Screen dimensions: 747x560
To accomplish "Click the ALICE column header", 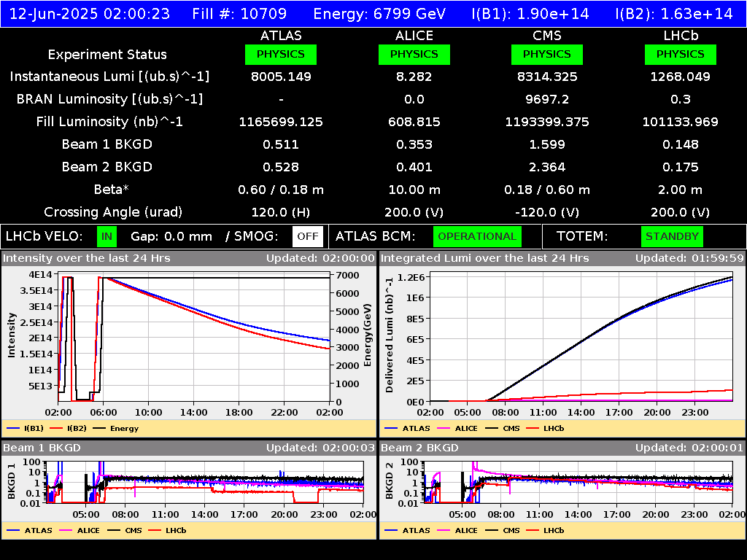I will click(x=414, y=36).
